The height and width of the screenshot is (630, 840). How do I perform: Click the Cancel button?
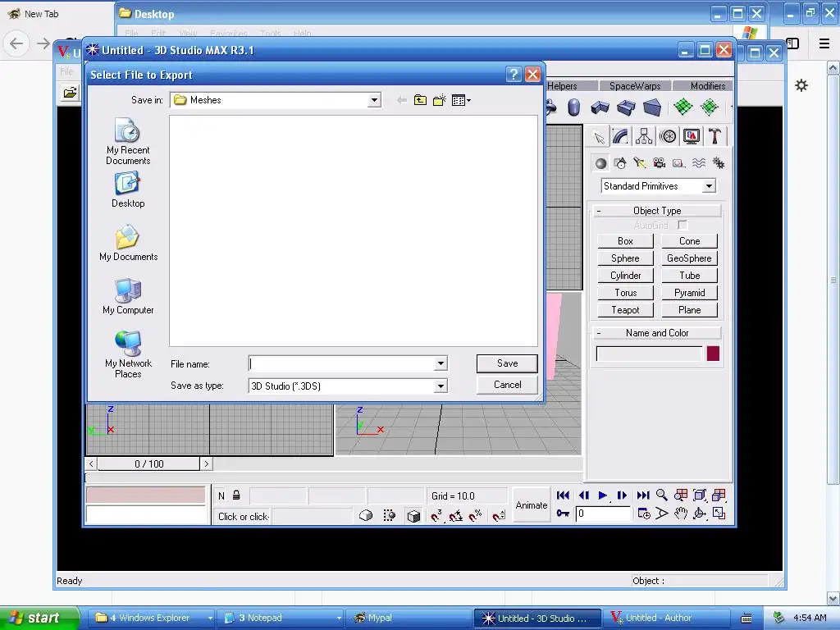click(507, 385)
